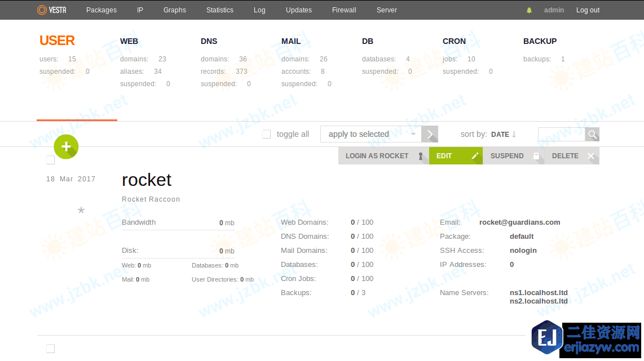
Task: Toggle the sort direction arrow next to DATE
Action: [514, 134]
